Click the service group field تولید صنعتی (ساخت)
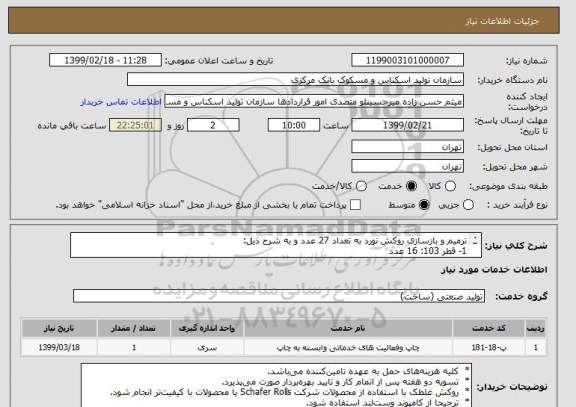The height and width of the screenshot is (407, 576). point(279,296)
